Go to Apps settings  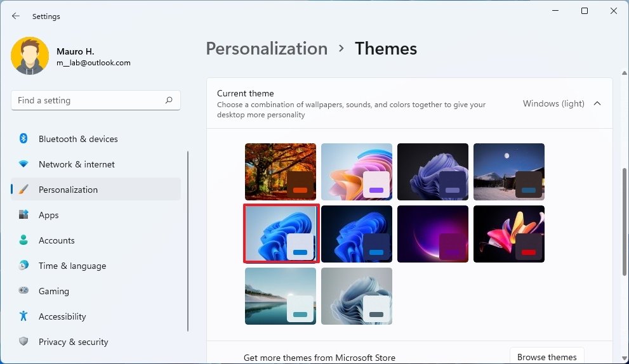point(96,215)
